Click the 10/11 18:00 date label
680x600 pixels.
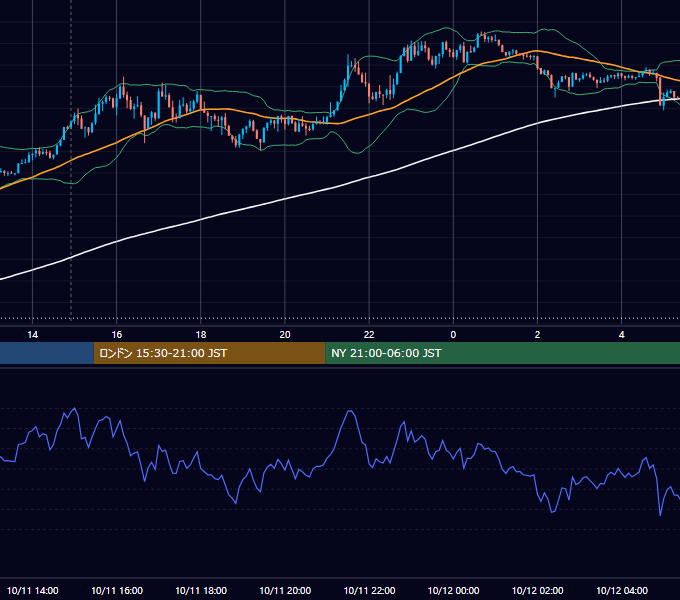[x=201, y=590]
